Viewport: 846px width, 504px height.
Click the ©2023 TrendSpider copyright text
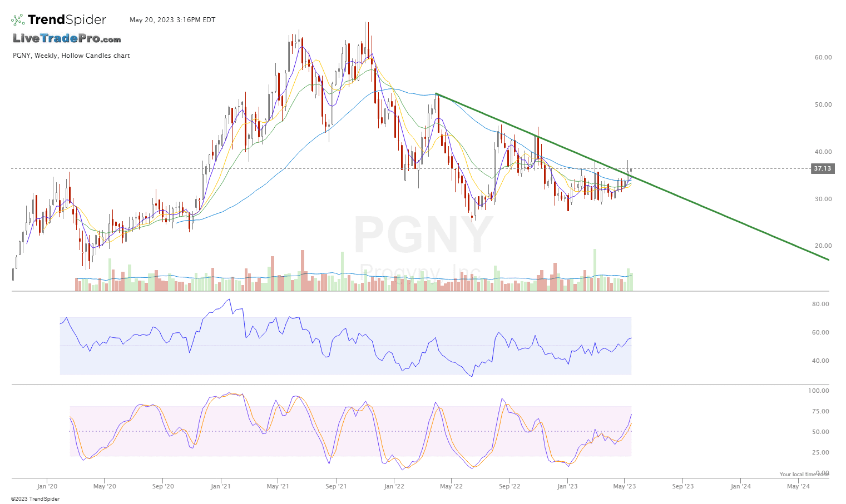(35, 499)
